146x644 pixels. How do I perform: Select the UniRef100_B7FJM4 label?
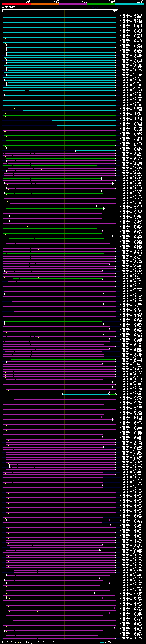click(131, 110)
